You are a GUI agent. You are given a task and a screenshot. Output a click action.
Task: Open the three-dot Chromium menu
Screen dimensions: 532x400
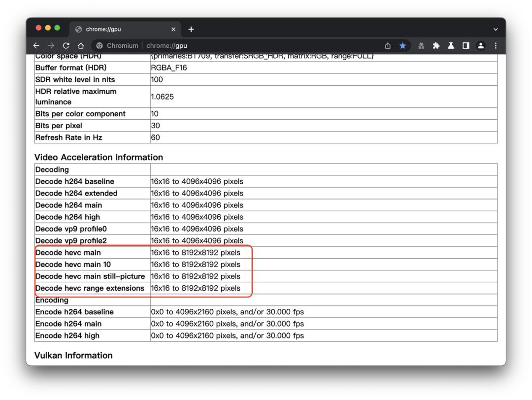[496, 46]
